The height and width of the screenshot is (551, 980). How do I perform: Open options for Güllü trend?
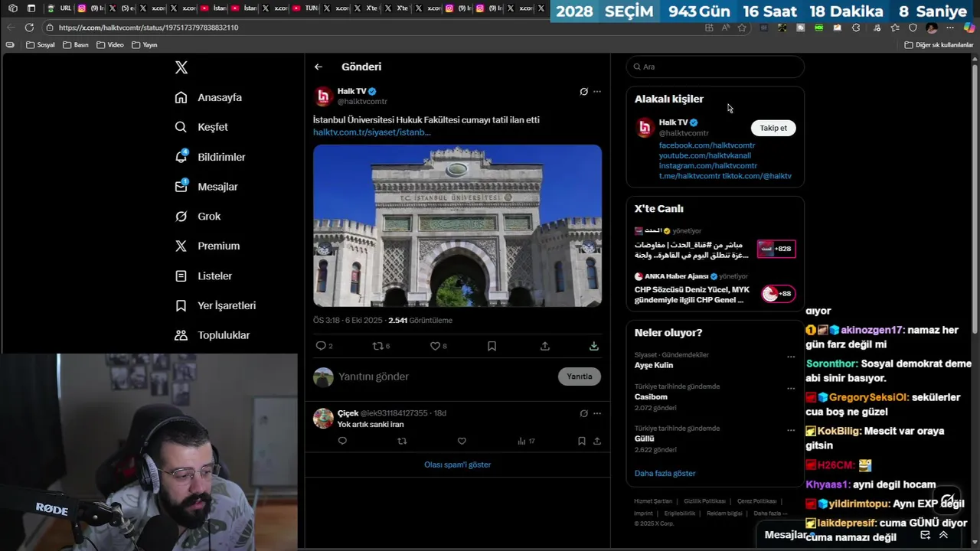tap(791, 430)
